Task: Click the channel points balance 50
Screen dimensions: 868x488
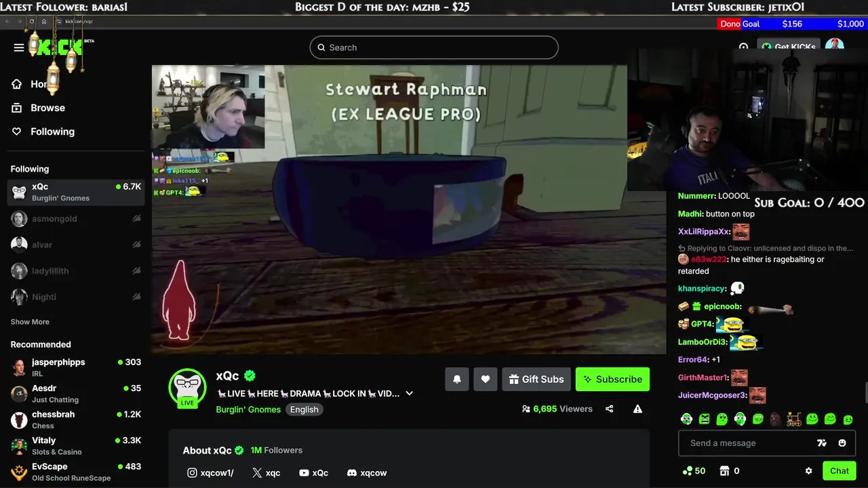Action: coord(694,471)
